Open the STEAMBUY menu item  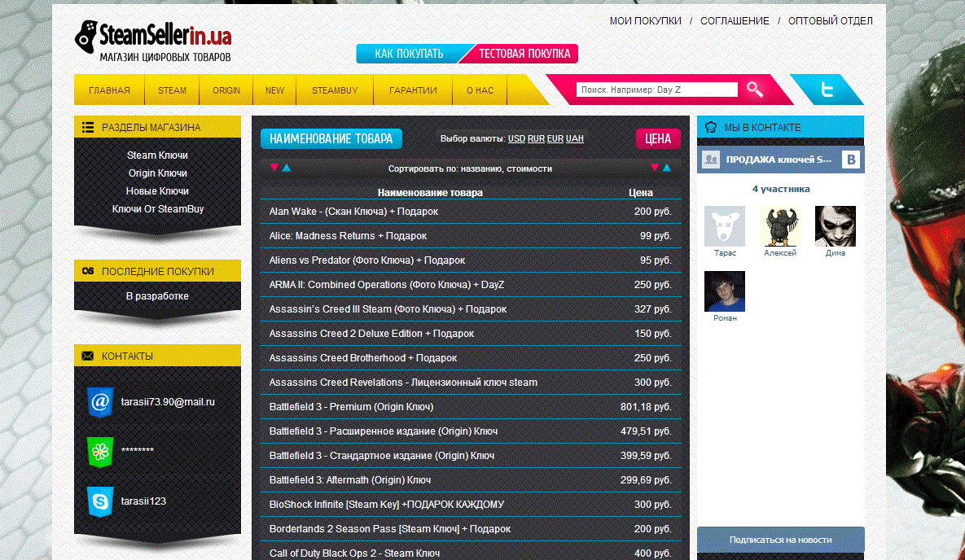point(335,90)
